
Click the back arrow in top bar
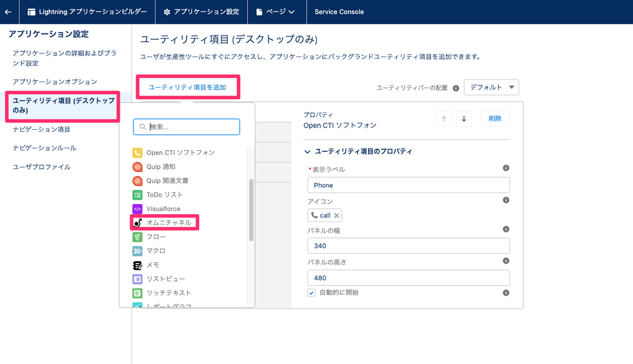[x=8, y=12]
